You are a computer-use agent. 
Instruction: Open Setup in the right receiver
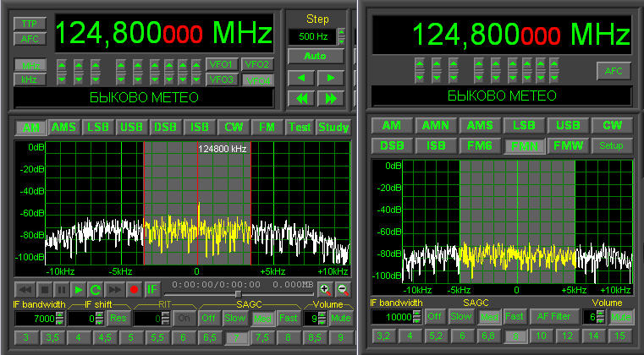tap(611, 145)
